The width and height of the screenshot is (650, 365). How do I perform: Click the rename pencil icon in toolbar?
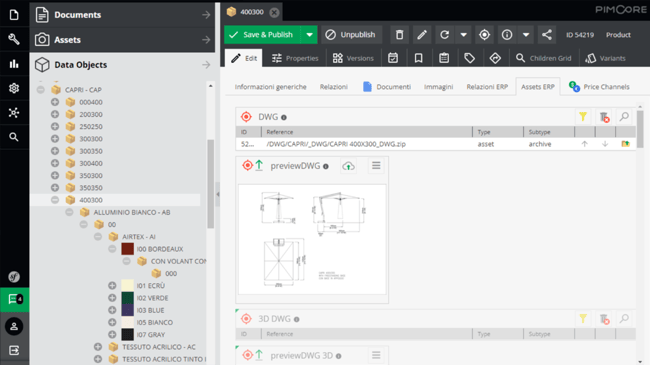click(x=422, y=35)
